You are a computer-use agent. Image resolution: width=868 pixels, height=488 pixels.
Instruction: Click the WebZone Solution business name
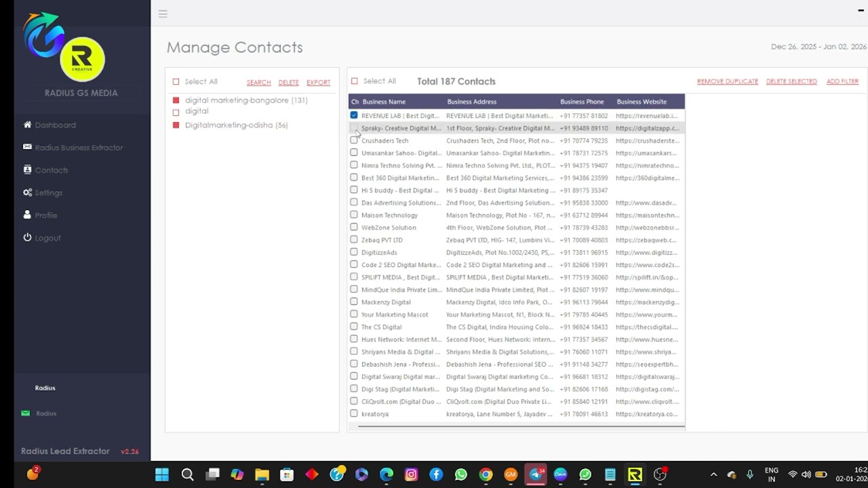coord(389,228)
